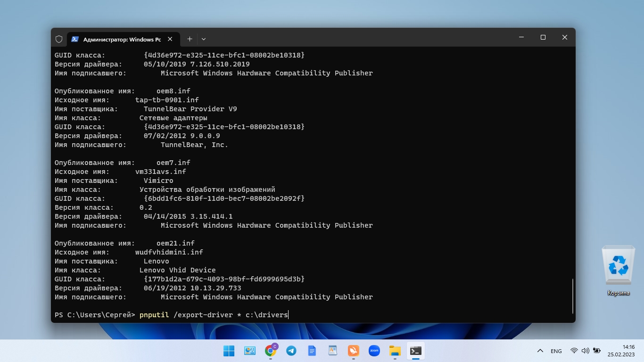Open Telegram from the taskbar
Image resolution: width=644 pixels, height=362 pixels.
pyautogui.click(x=291, y=351)
